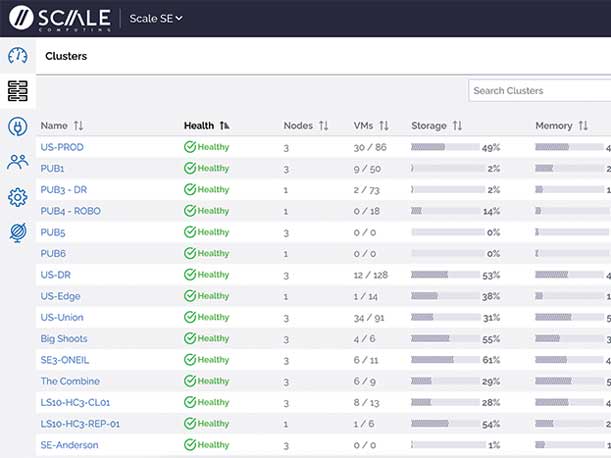Open the dashboard gauge icon in sidebar

(17, 55)
